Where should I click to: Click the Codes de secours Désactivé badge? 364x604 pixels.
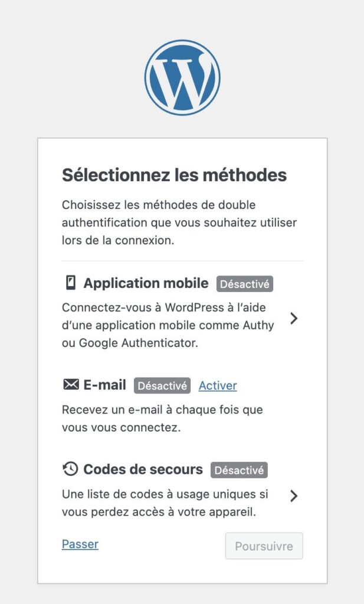[239, 470]
